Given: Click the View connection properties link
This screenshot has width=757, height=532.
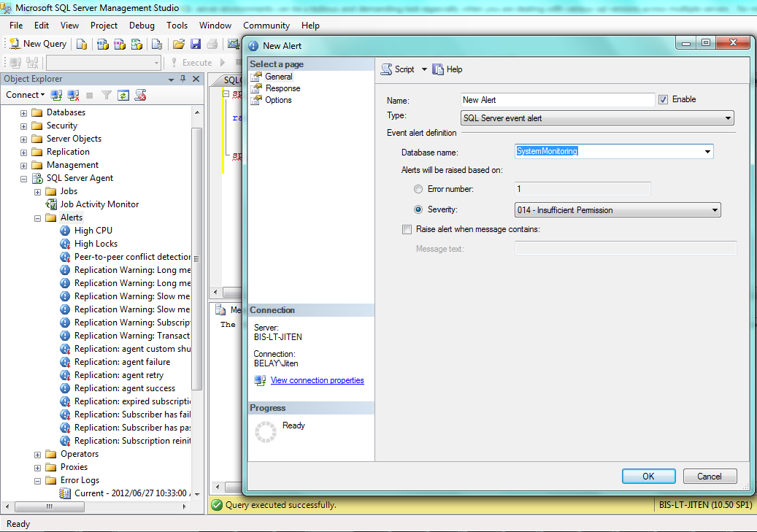Looking at the screenshot, I should pyautogui.click(x=317, y=380).
